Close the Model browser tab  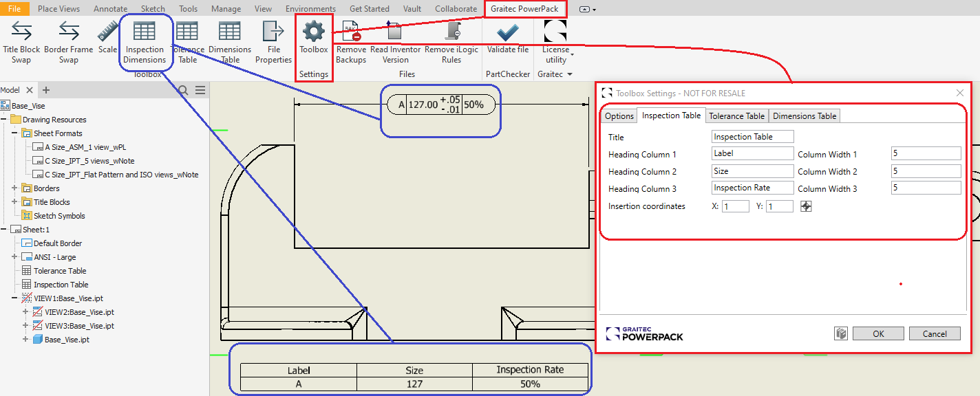pyautogui.click(x=30, y=90)
